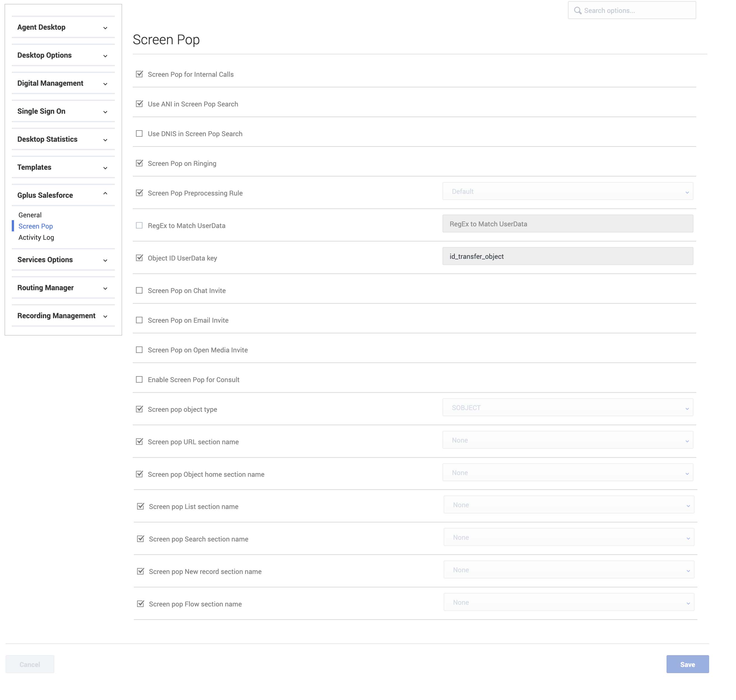
Task: Click the Object ID UserData key field
Action: coord(567,256)
